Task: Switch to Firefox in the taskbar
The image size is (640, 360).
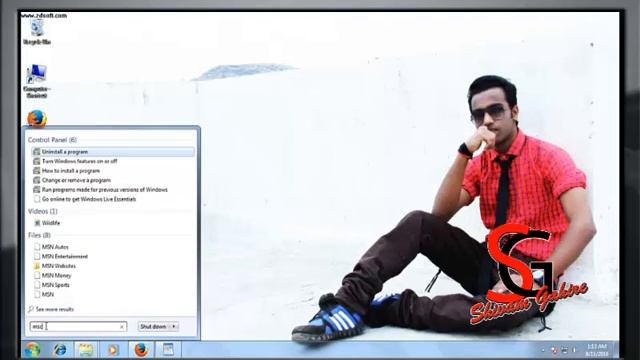Action: [141, 350]
